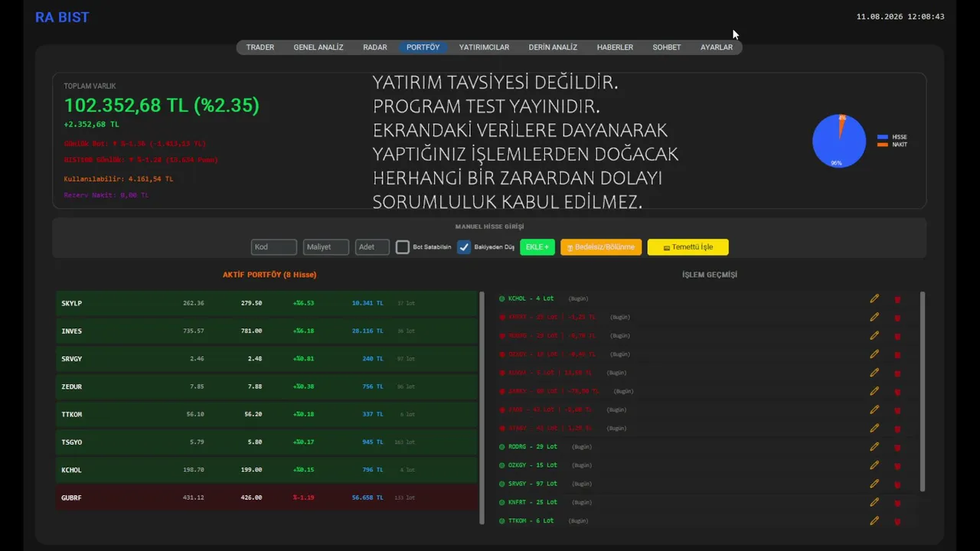Edit the TTKOM - 6 Lot transaction
This screenshot has height=551, width=980.
click(874, 520)
